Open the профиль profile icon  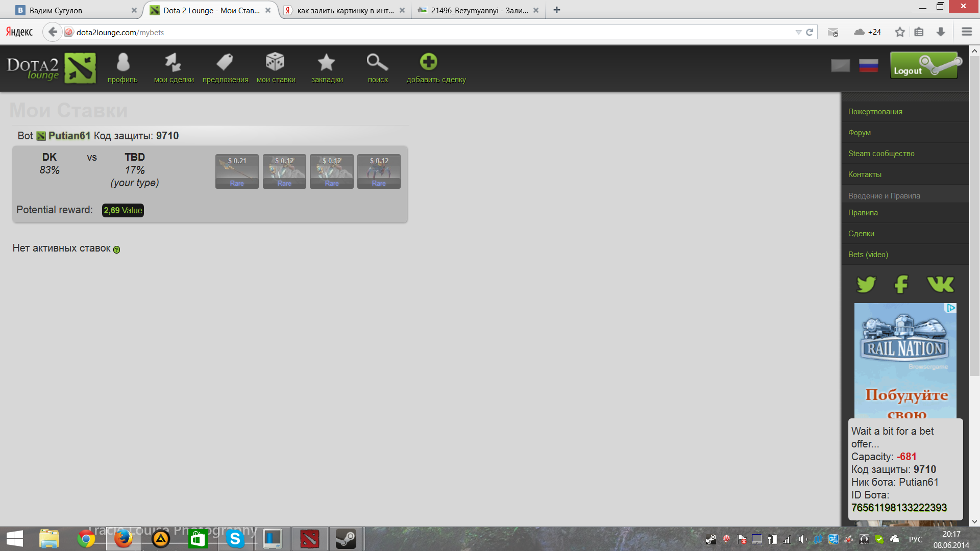click(x=122, y=63)
